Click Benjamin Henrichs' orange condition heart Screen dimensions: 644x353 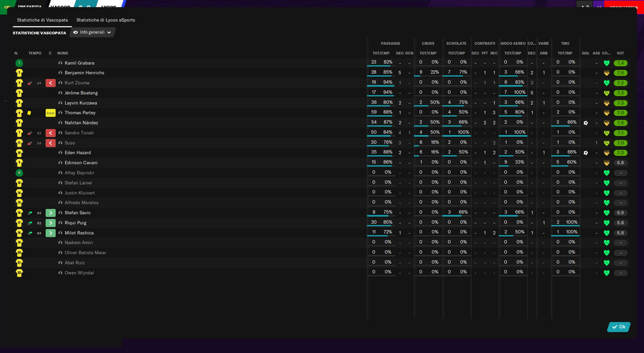pos(606,73)
